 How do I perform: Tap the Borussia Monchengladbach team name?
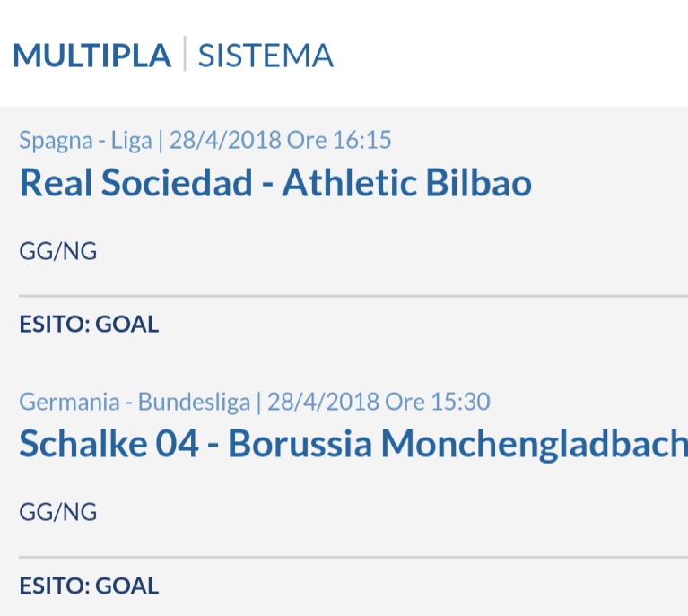pyautogui.click(x=457, y=444)
